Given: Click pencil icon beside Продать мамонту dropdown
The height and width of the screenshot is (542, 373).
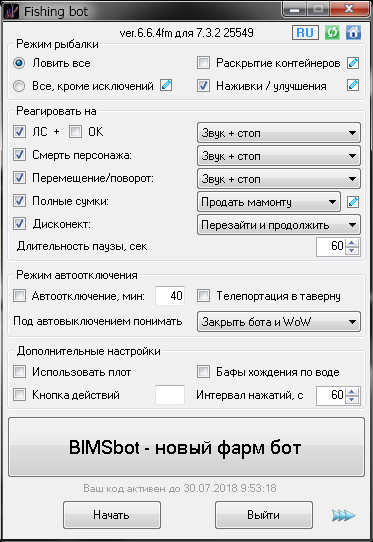Looking at the screenshot, I should point(353,202).
